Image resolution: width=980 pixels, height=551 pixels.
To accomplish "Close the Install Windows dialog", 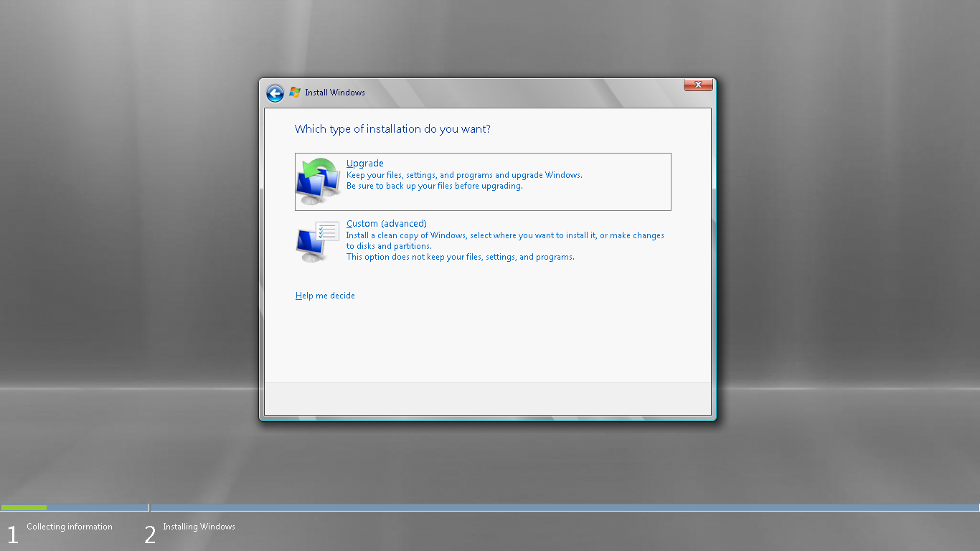I will point(698,85).
